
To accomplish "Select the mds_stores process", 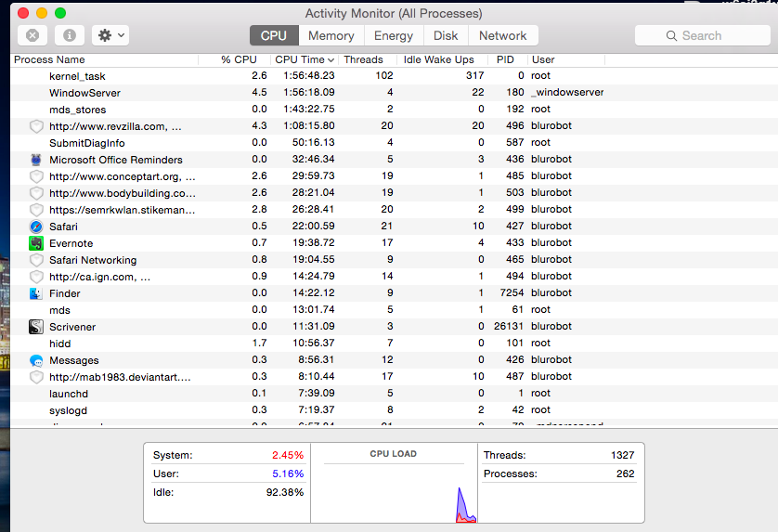I will coord(77,110).
